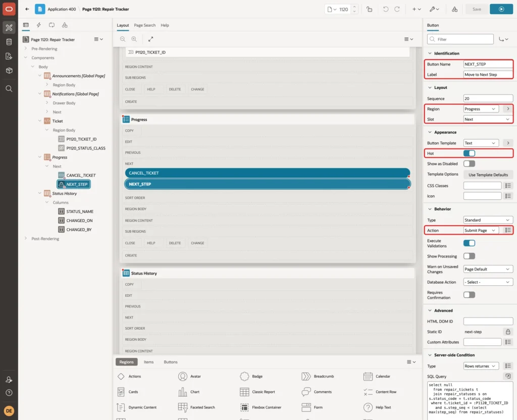This screenshot has width=517, height=420.
Task: Collapse the Identification section
Action: (430, 54)
